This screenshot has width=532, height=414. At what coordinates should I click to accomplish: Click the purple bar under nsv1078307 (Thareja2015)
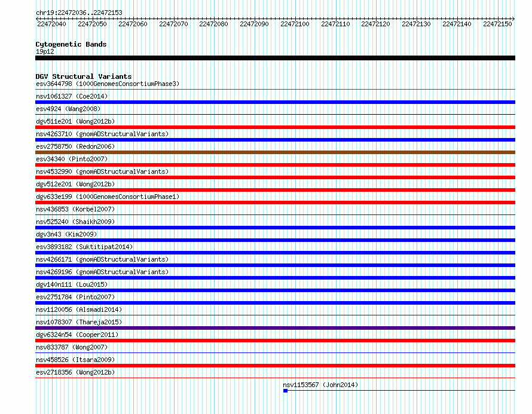pos(275,328)
